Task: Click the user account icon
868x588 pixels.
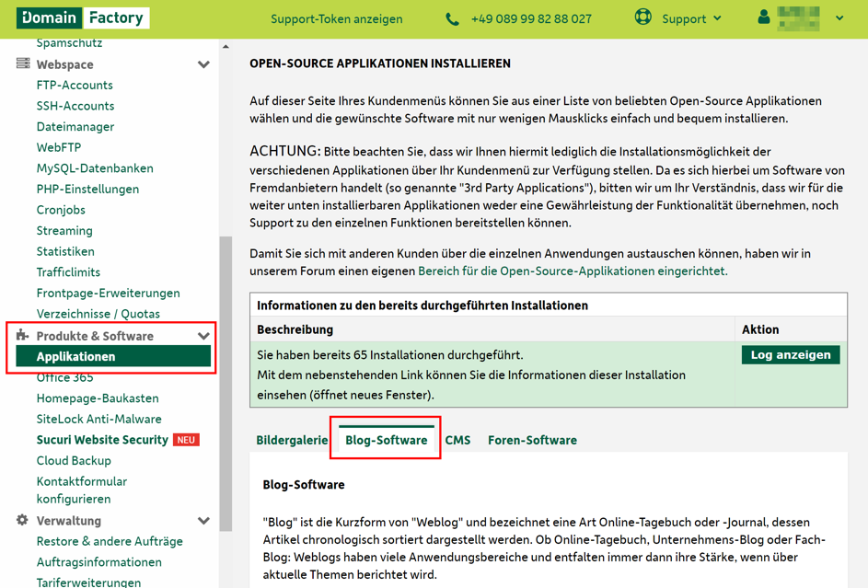Action: coord(764,17)
